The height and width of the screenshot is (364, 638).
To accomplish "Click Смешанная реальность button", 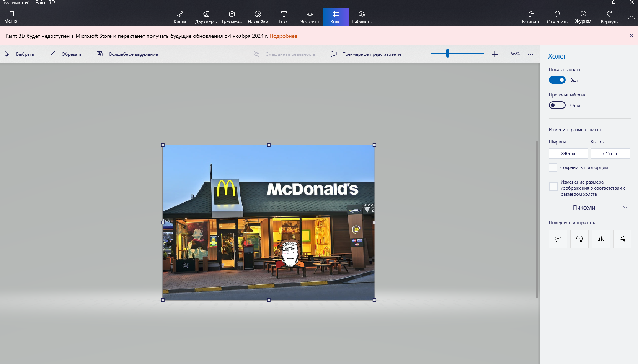I will (284, 54).
